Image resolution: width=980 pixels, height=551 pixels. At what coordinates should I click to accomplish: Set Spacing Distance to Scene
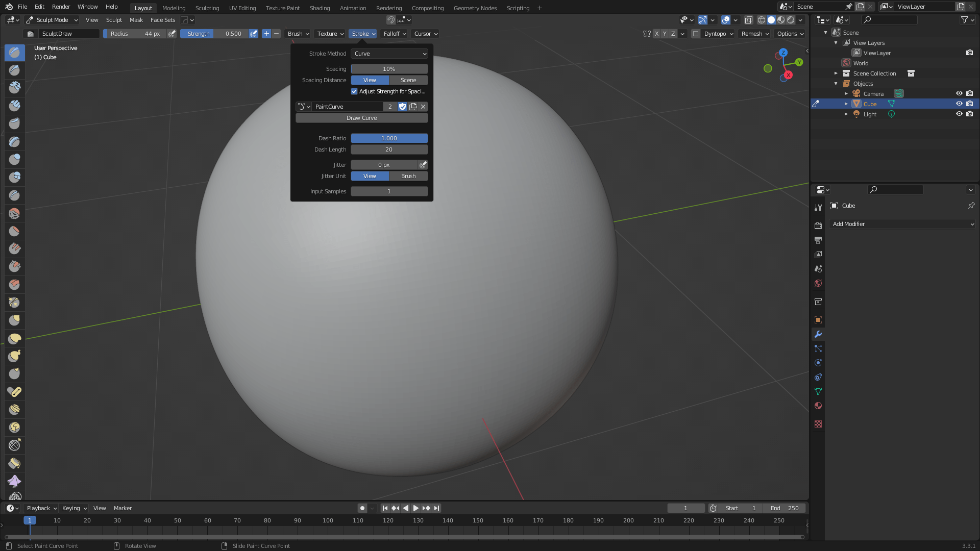[408, 80]
